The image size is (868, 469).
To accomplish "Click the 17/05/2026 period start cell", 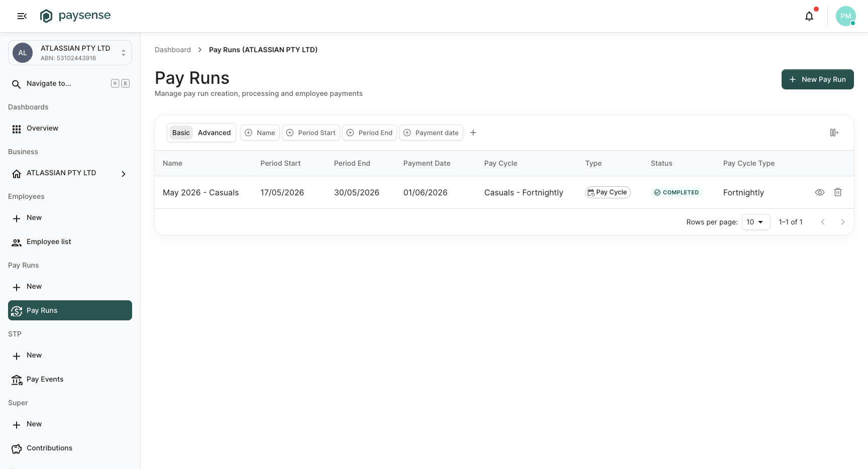I will [x=282, y=192].
